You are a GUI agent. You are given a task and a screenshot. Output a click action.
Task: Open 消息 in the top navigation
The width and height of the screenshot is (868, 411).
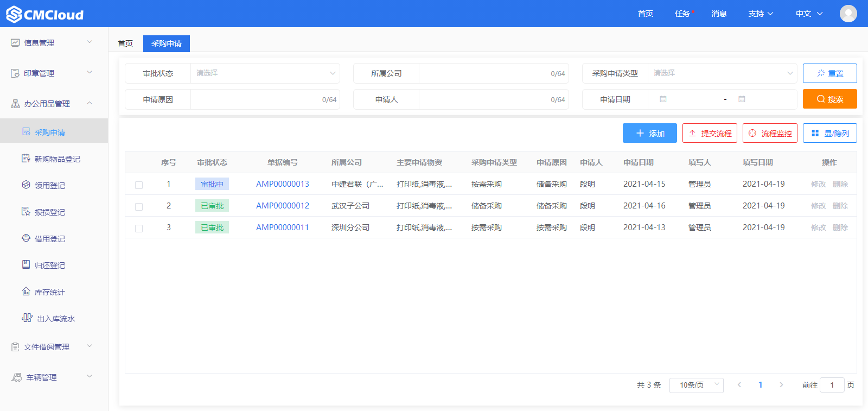719,14
